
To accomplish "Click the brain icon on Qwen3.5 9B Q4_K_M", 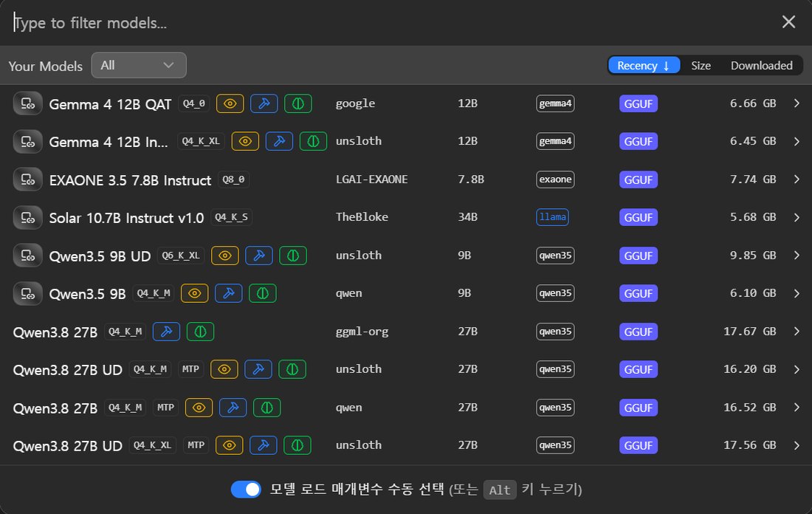I will tap(263, 293).
